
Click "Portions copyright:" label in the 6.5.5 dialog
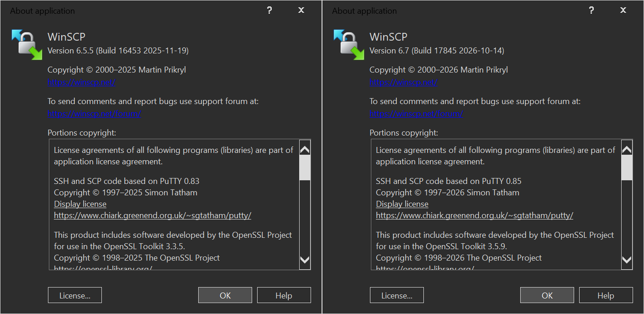[82, 133]
